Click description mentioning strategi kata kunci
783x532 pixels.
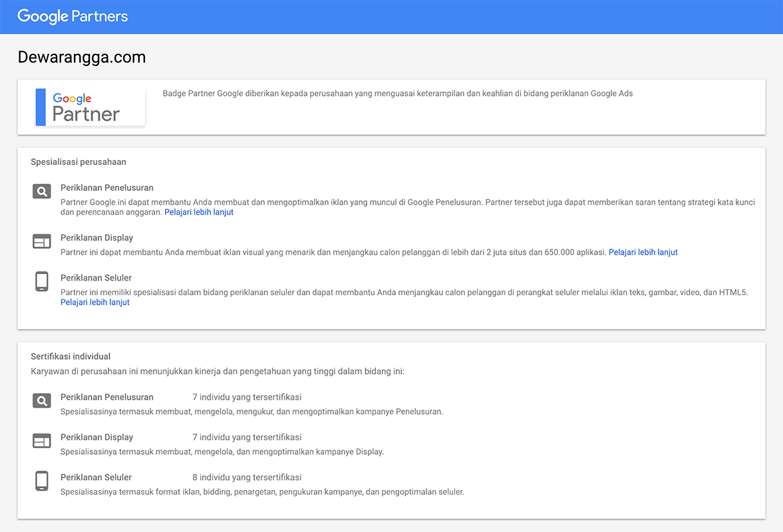point(408,207)
